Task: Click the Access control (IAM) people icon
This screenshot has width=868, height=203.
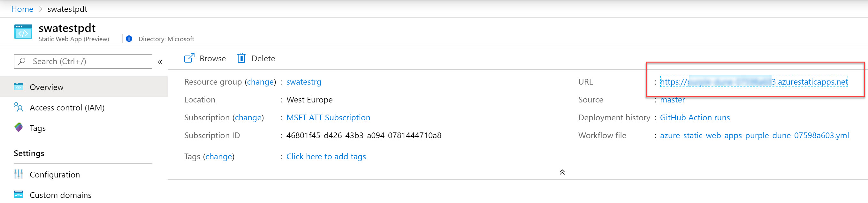Action: (x=19, y=107)
